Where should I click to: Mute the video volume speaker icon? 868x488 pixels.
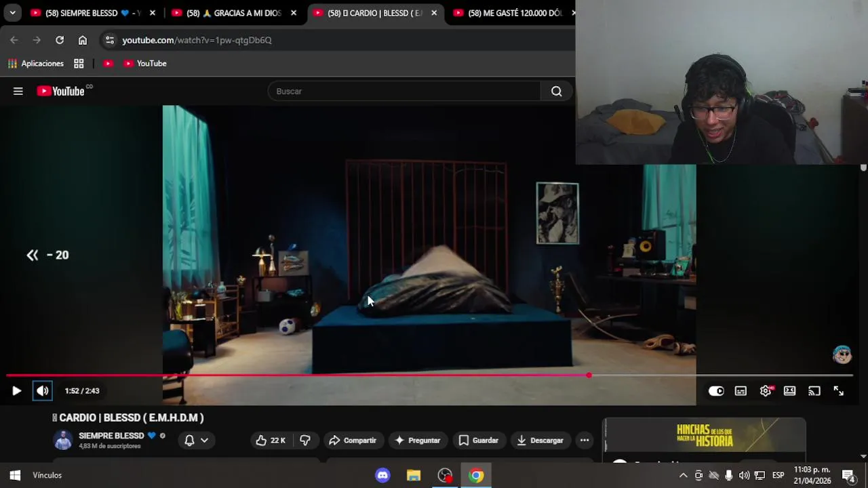[x=43, y=391]
